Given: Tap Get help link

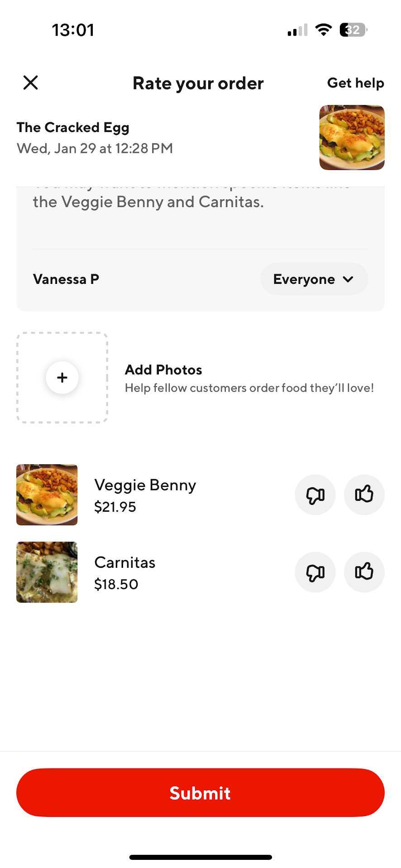Looking at the screenshot, I should point(355,83).
